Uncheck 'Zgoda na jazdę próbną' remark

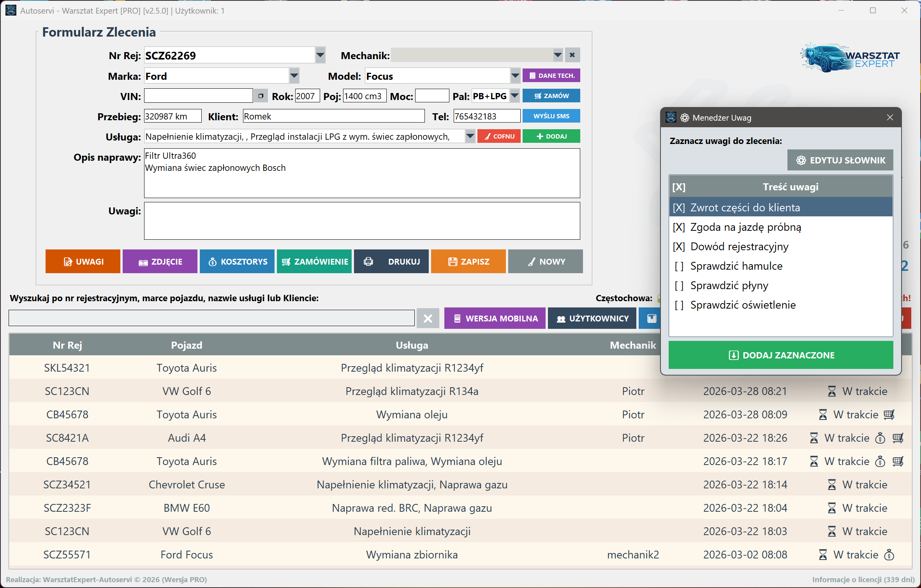[x=679, y=227]
